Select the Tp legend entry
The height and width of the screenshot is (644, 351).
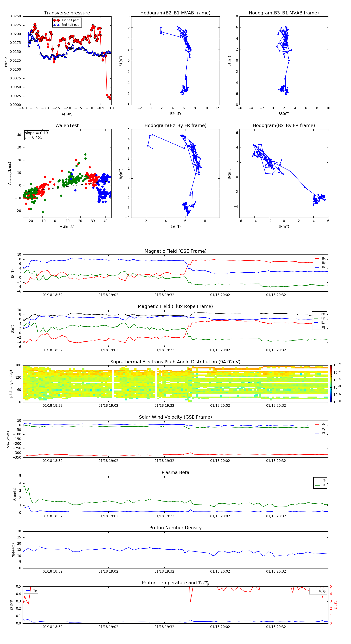pyautogui.click(x=31, y=591)
